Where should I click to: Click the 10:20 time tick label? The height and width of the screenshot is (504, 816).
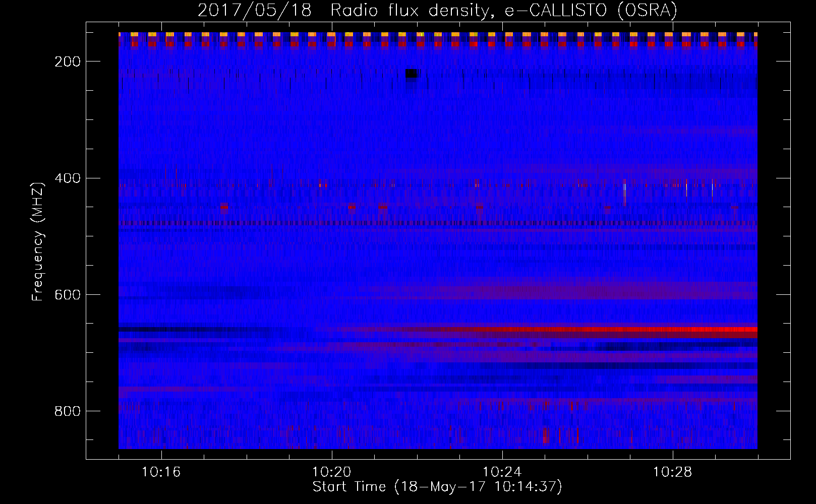[x=331, y=472]
